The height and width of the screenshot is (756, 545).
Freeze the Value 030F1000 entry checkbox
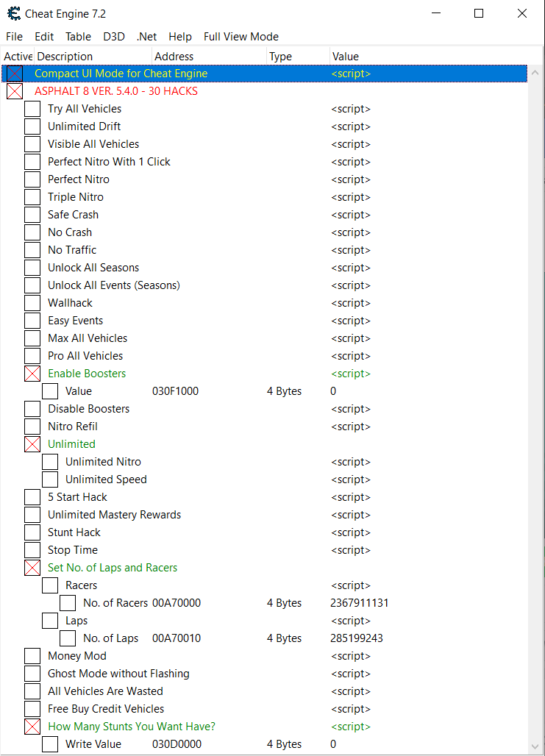(x=50, y=391)
